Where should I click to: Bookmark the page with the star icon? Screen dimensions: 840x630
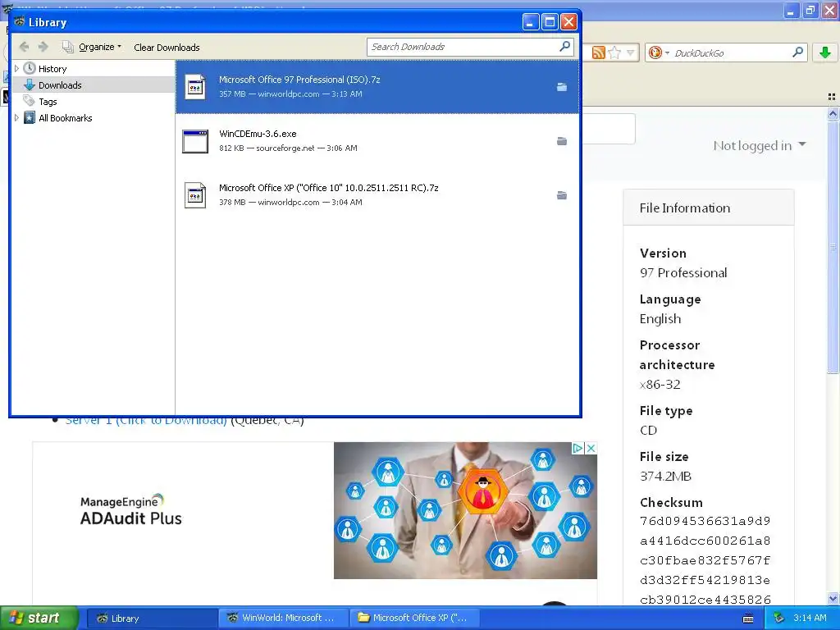coord(615,52)
